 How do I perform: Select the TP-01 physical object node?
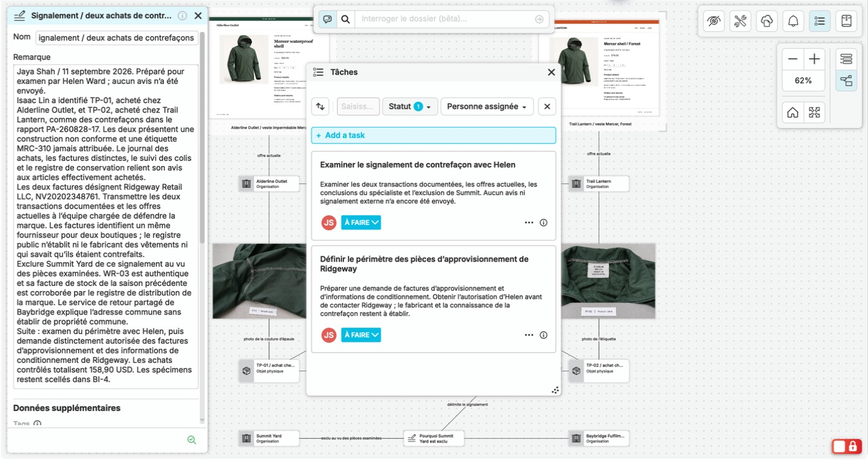(269, 370)
